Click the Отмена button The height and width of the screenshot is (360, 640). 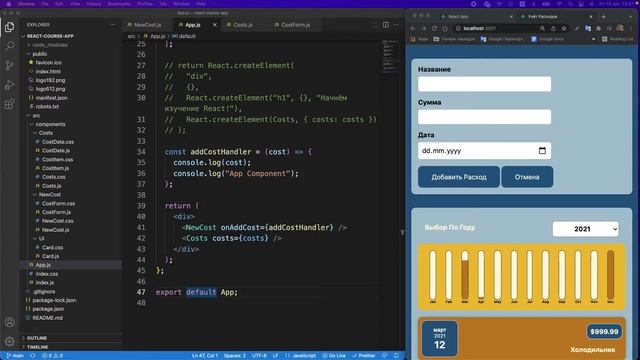point(527,177)
